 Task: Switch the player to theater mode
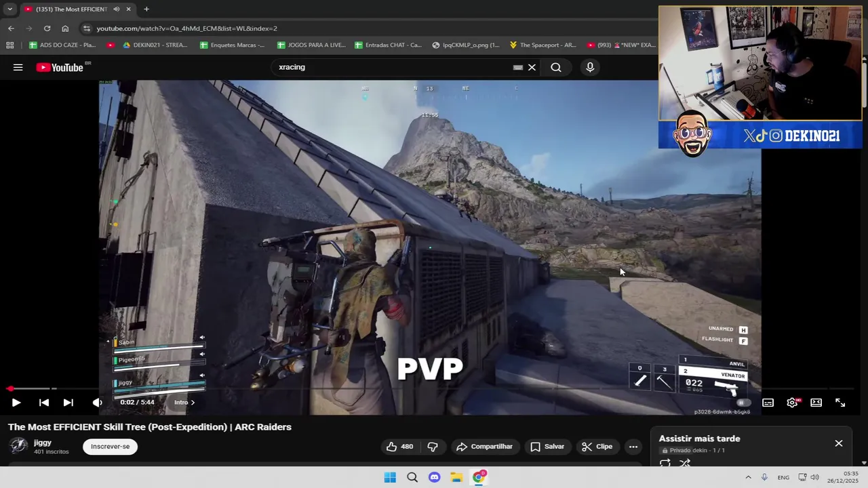tap(816, 403)
